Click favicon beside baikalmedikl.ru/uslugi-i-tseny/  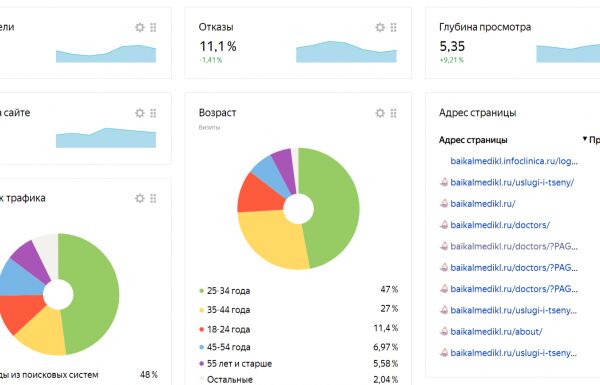pos(444,182)
